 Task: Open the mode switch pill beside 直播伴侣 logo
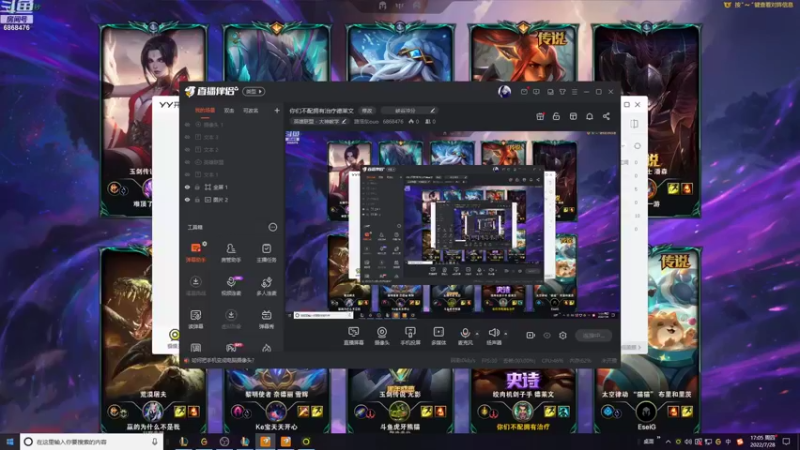point(254,91)
